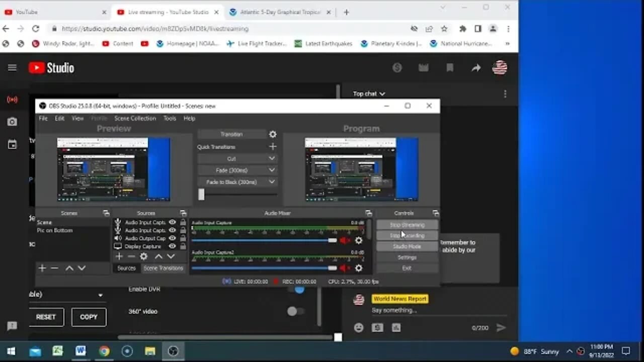
Task: Move scene down in Scenes dock
Action: (x=82, y=268)
